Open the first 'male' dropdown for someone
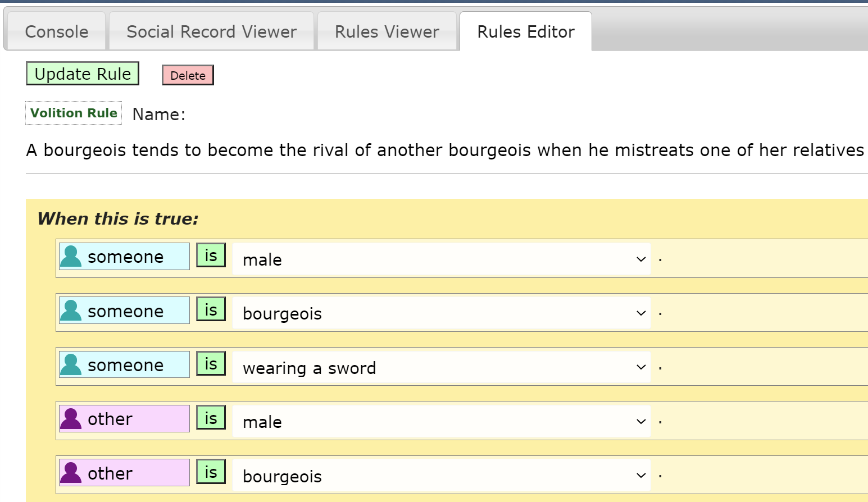The width and height of the screenshot is (868, 502). click(442, 259)
